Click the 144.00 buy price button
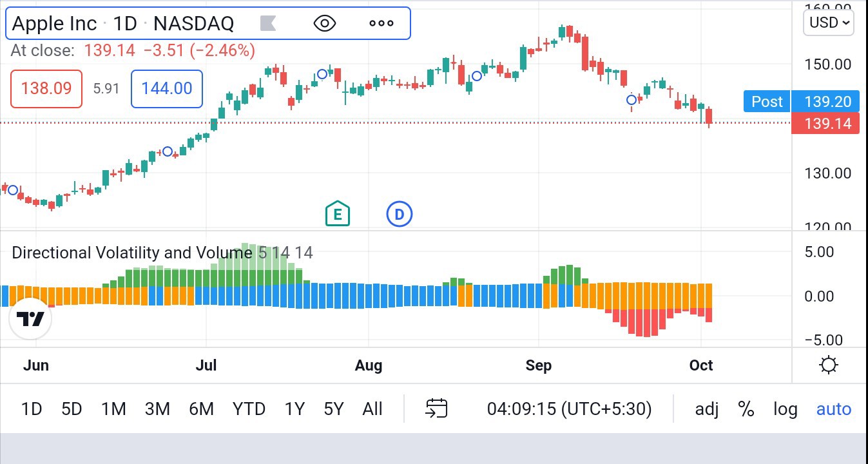 click(x=167, y=88)
